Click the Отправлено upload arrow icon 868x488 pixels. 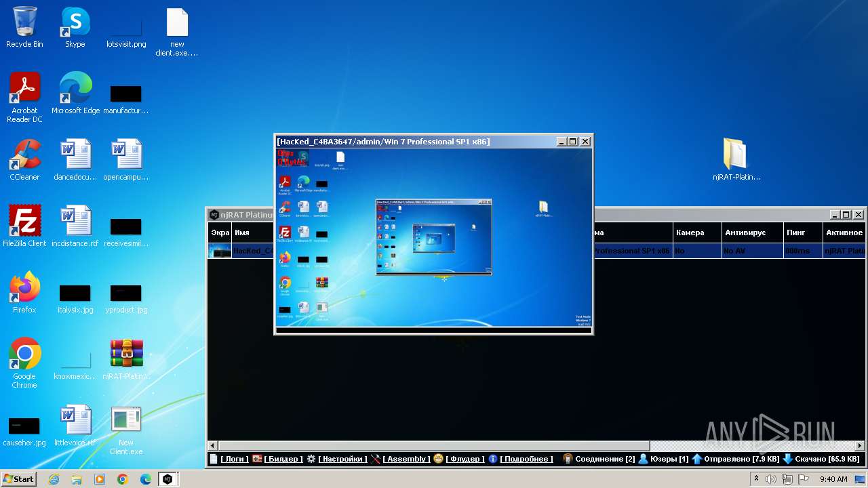click(x=696, y=459)
